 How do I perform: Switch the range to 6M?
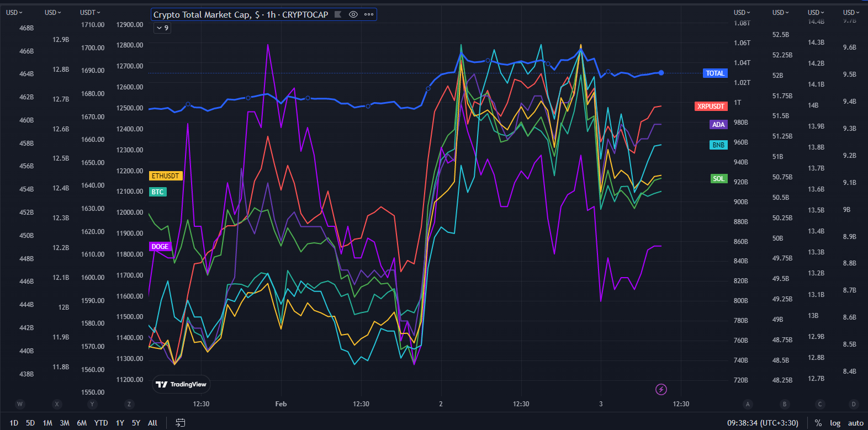pyautogui.click(x=82, y=423)
